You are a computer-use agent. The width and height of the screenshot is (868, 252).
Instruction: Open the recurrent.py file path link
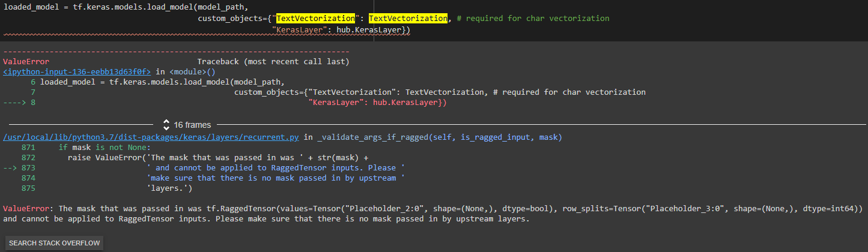click(151, 137)
